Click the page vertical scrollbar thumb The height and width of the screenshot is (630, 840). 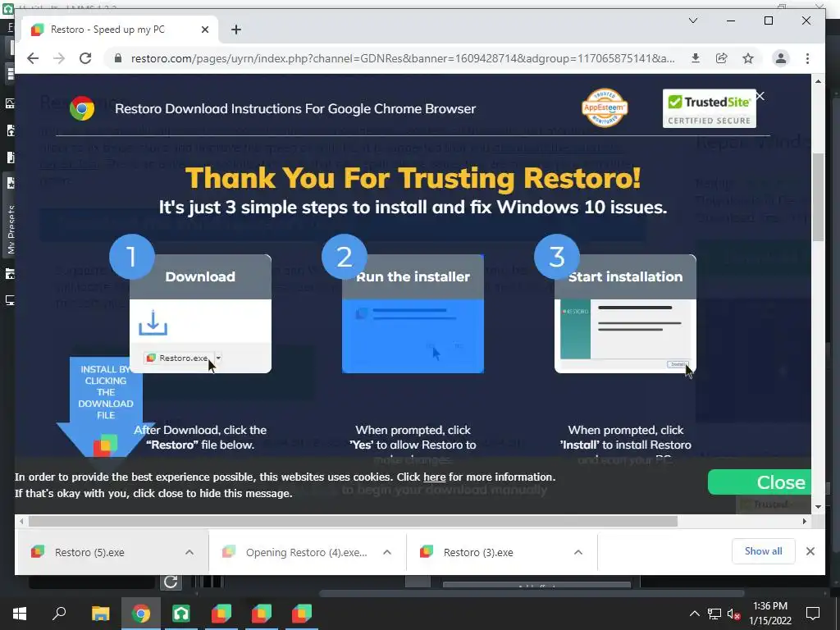(x=818, y=197)
